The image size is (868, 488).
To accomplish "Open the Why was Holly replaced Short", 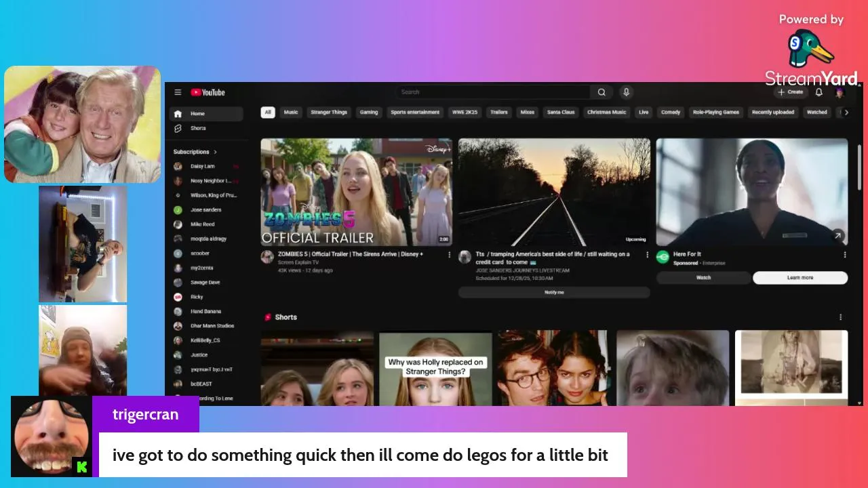I will point(435,368).
